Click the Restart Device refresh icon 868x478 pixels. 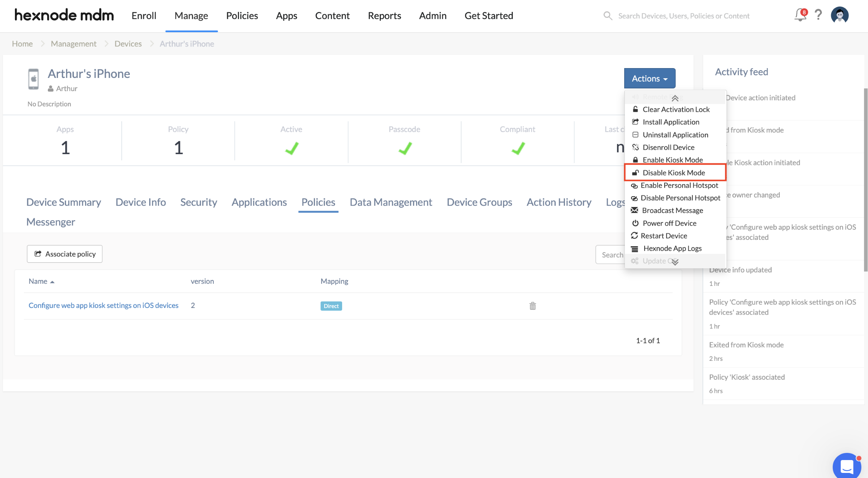[634, 236]
